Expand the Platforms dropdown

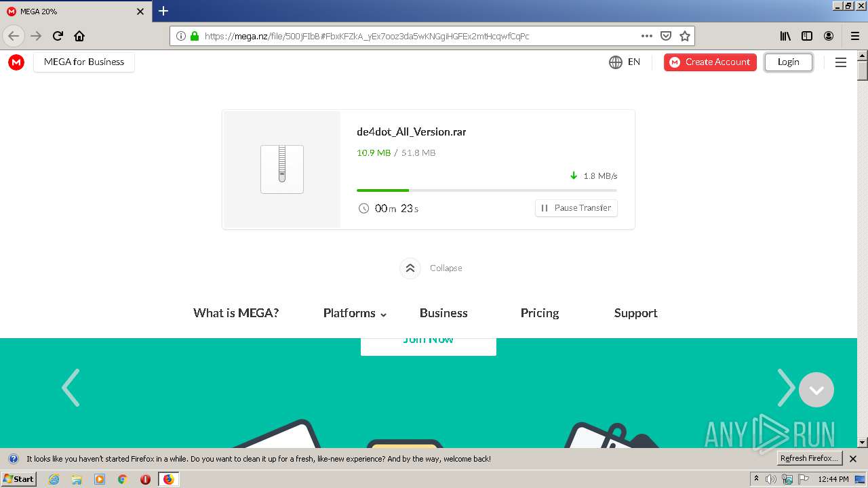[x=355, y=313]
